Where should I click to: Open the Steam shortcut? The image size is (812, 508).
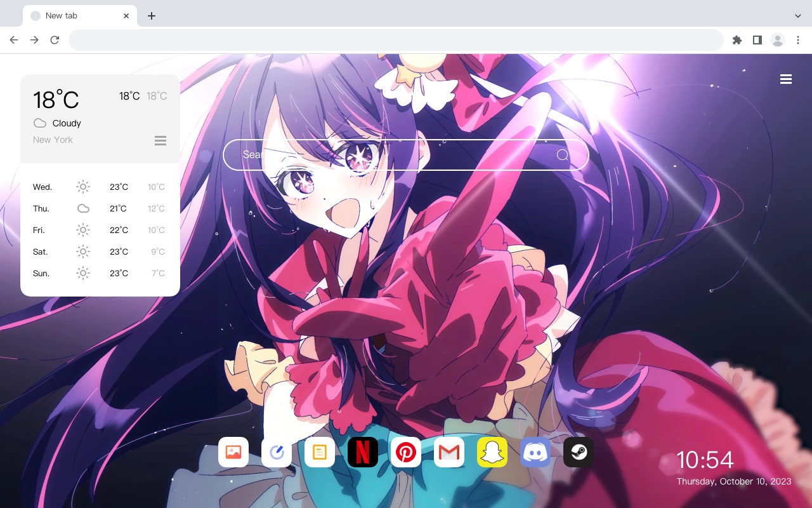click(579, 452)
